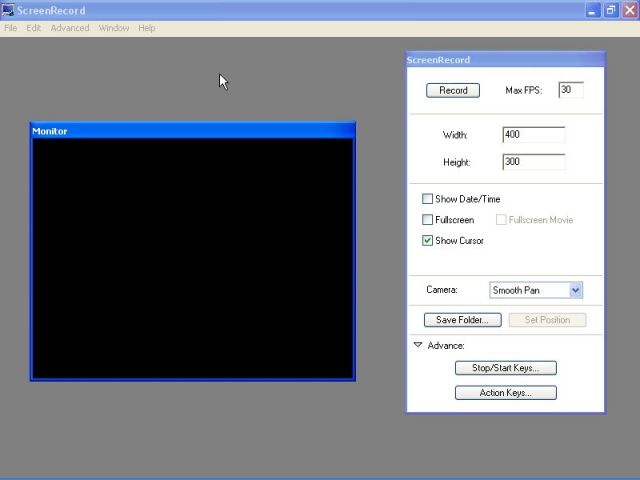Click the Monitor window title bar
Image resolution: width=640 pixels, height=480 pixels.
(193, 131)
